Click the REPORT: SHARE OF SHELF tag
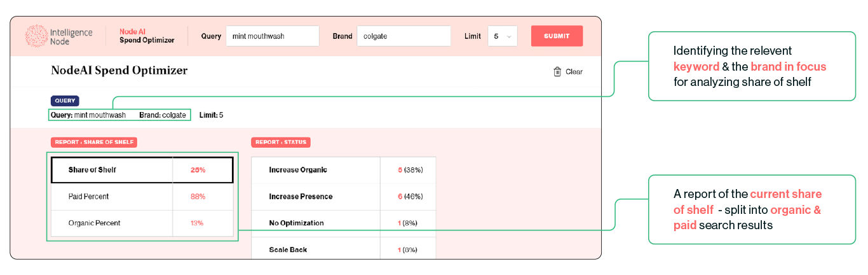The width and height of the screenshot is (868, 275). pos(94,143)
